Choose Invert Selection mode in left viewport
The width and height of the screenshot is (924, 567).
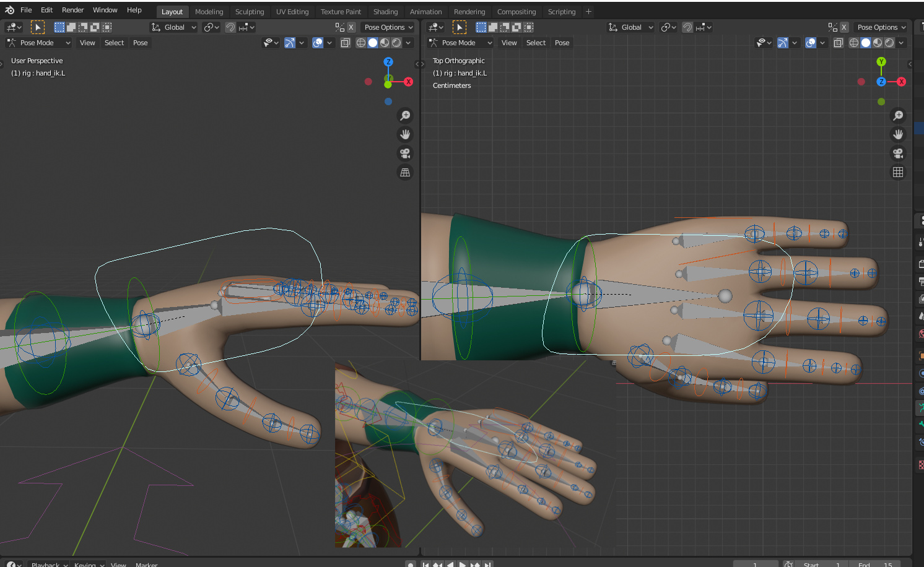(95, 27)
